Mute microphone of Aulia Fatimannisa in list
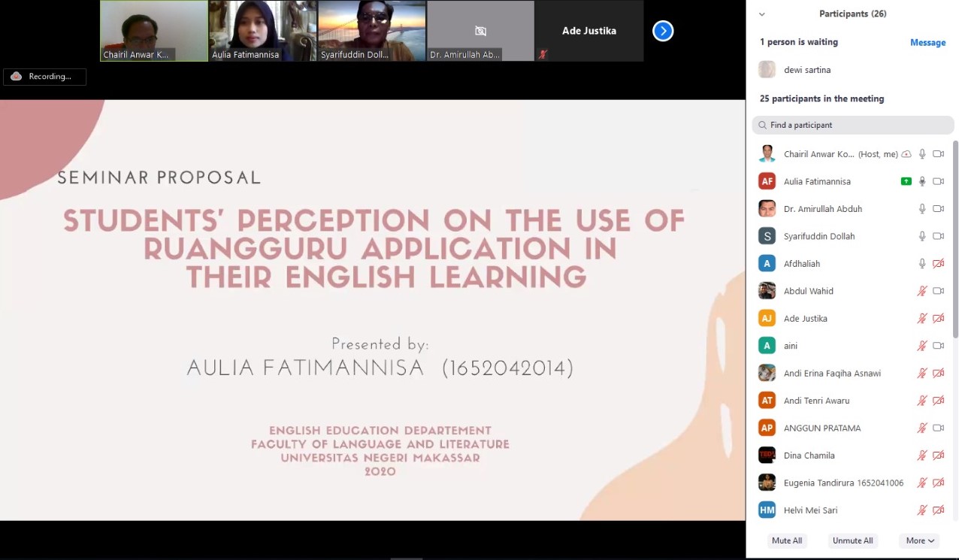 (922, 181)
